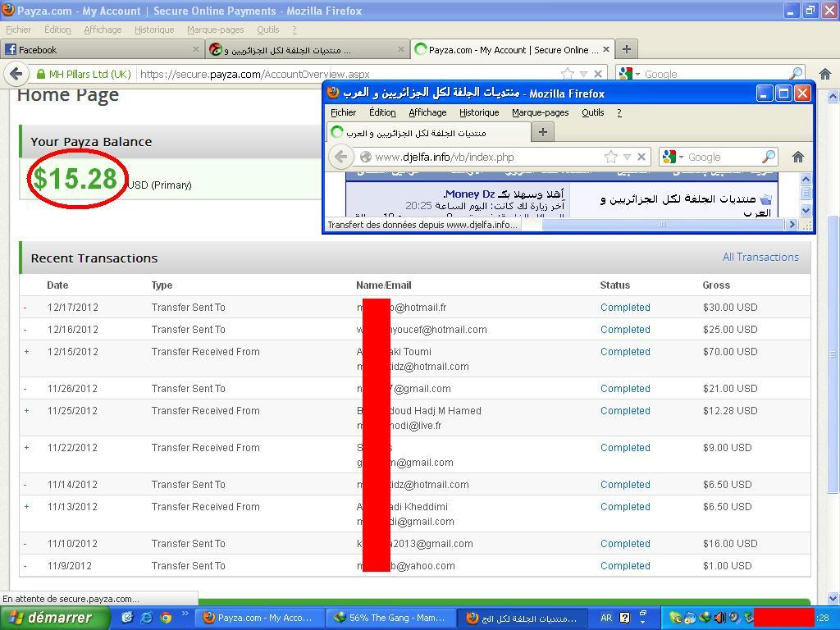Open the Outils menu in the djelfa.info window

(x=592, y=112)
